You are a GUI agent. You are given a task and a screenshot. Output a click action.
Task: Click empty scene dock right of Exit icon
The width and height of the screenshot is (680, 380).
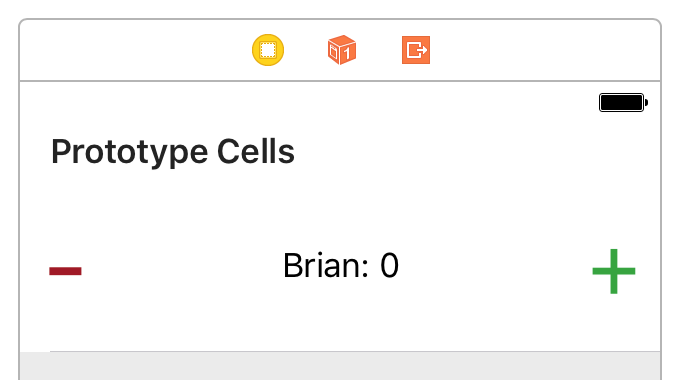pyautogui.click(x=544, y=50)
